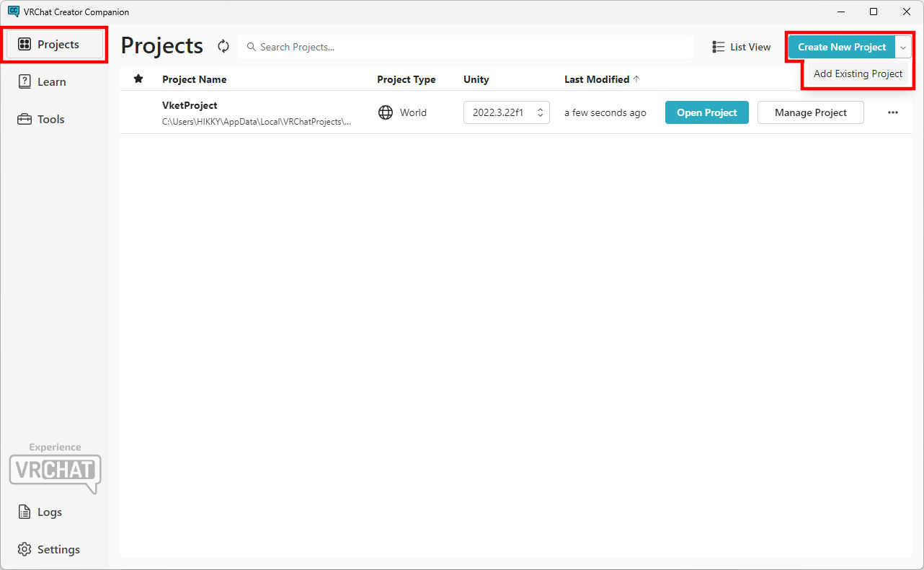This screenshot has width=924, height=570.
Task: Click the VRChat Experience logo
Action: point(55,469)
